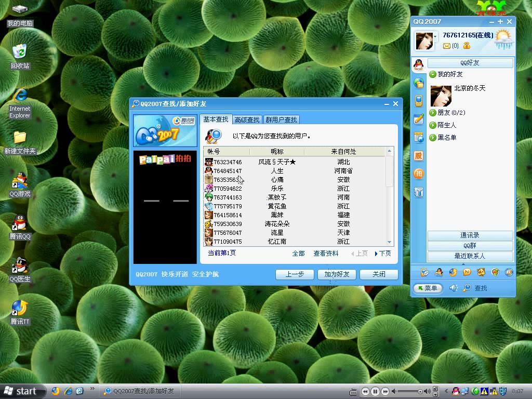Screen dimensions: 532x399
Task: Click the 查看资料 link
Action: point(326,254)
